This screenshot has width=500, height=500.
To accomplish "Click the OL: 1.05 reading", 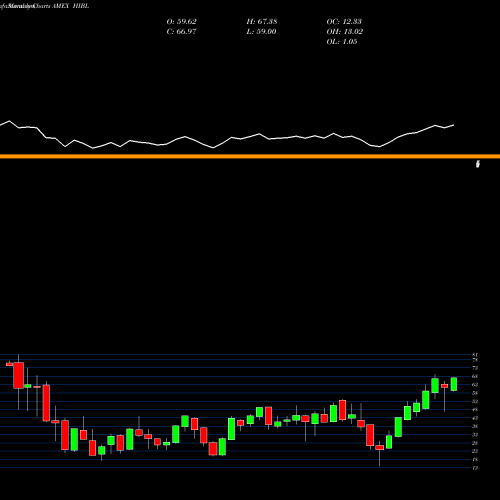I will pyautogui.click(x=342, y=42).
